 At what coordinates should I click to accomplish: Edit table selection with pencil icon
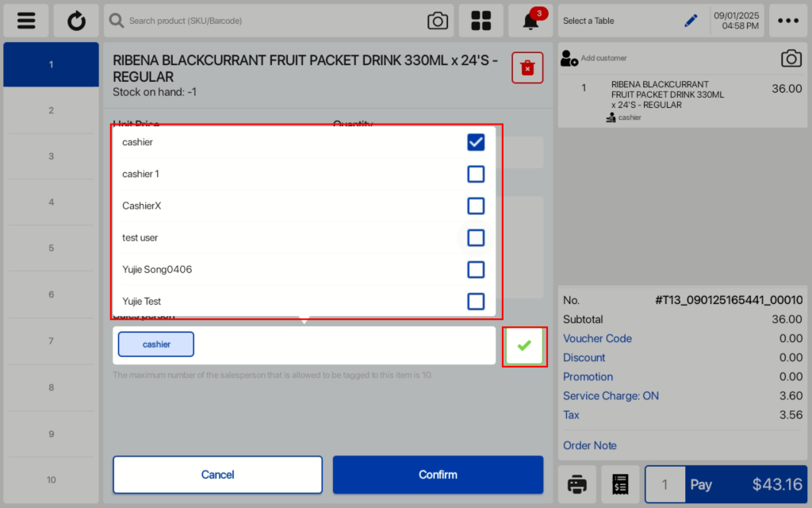point(691,21)
